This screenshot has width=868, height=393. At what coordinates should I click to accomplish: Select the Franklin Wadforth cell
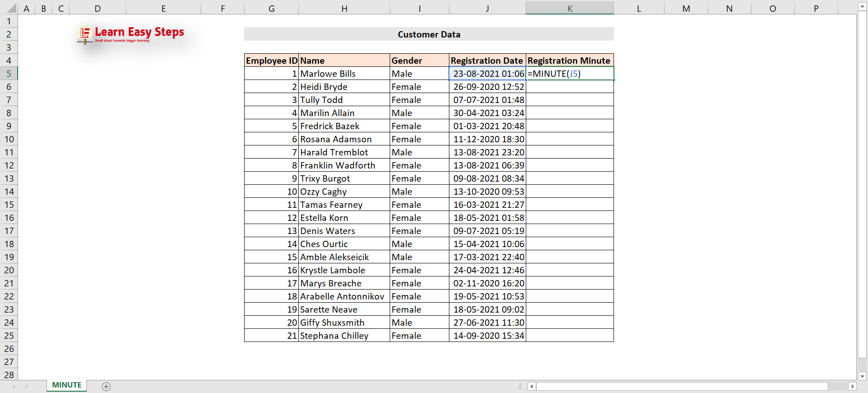(344, 165)
